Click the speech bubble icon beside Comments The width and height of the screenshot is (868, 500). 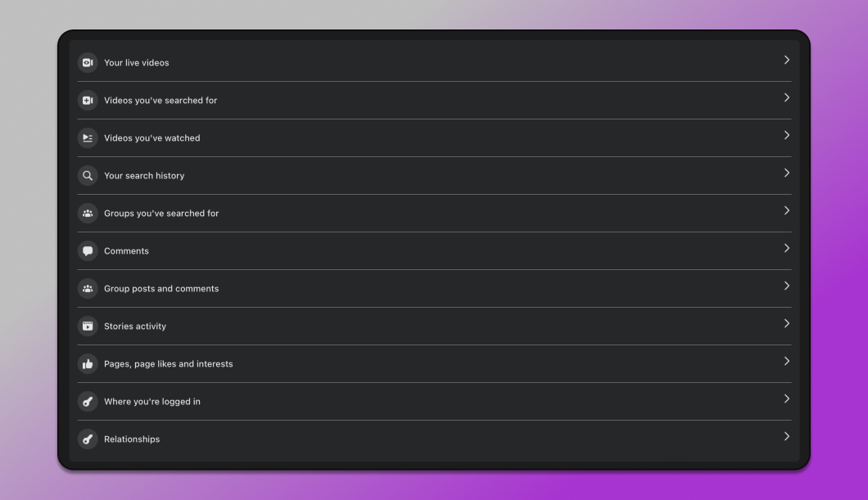click(88, 250)
